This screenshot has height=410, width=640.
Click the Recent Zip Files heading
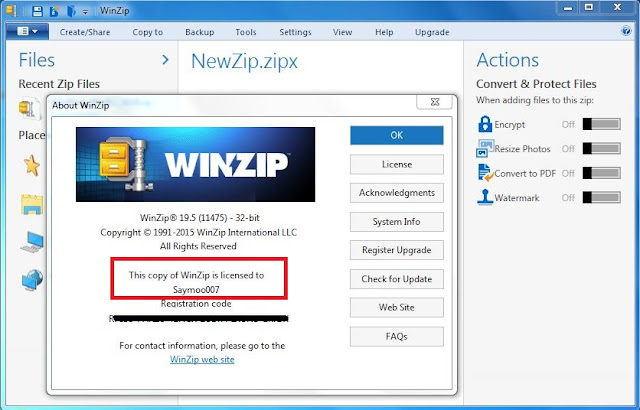coord(59,84)
